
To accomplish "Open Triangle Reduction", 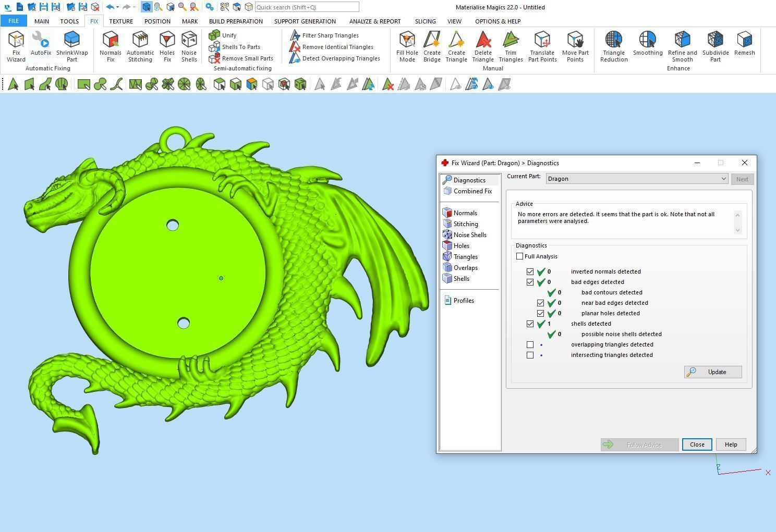I will (x=614, y=46).
